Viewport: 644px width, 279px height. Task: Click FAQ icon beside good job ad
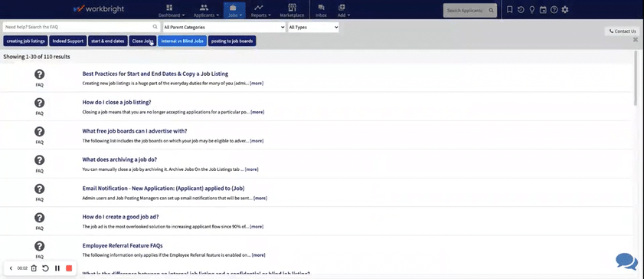39,218
